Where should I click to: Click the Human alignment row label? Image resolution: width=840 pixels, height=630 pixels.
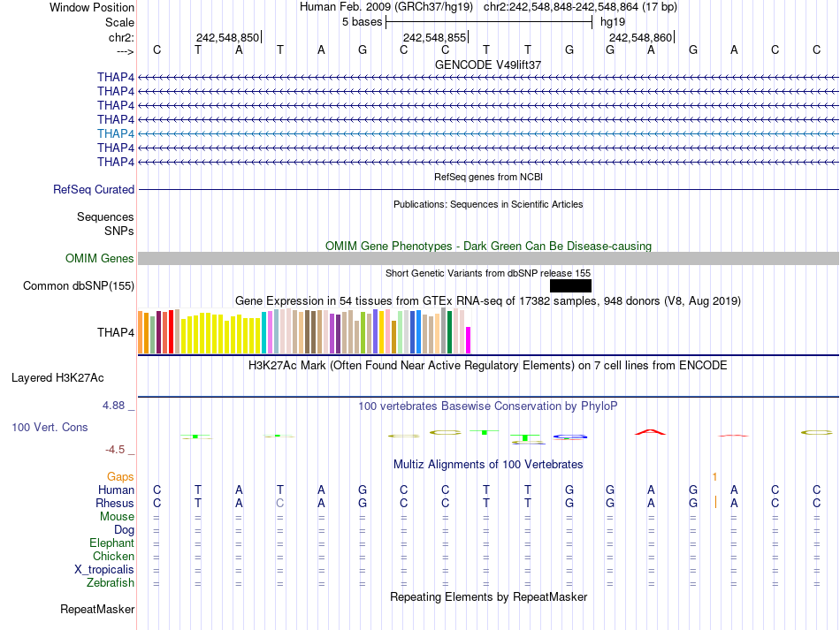tap(116, 490)
